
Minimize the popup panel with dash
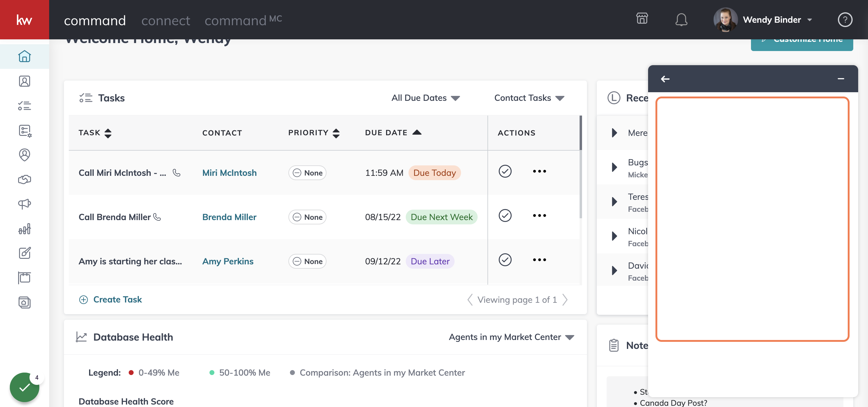coord(841,79)
